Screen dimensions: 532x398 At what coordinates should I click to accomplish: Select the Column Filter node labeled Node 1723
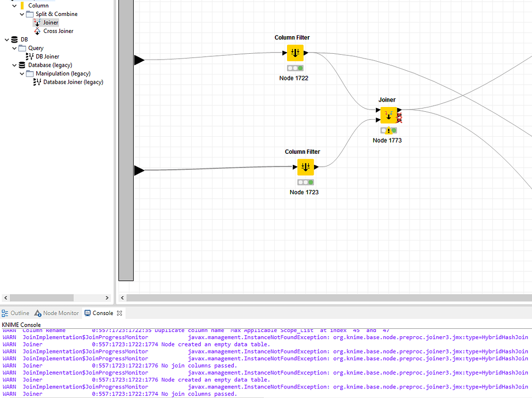point(306,167)
